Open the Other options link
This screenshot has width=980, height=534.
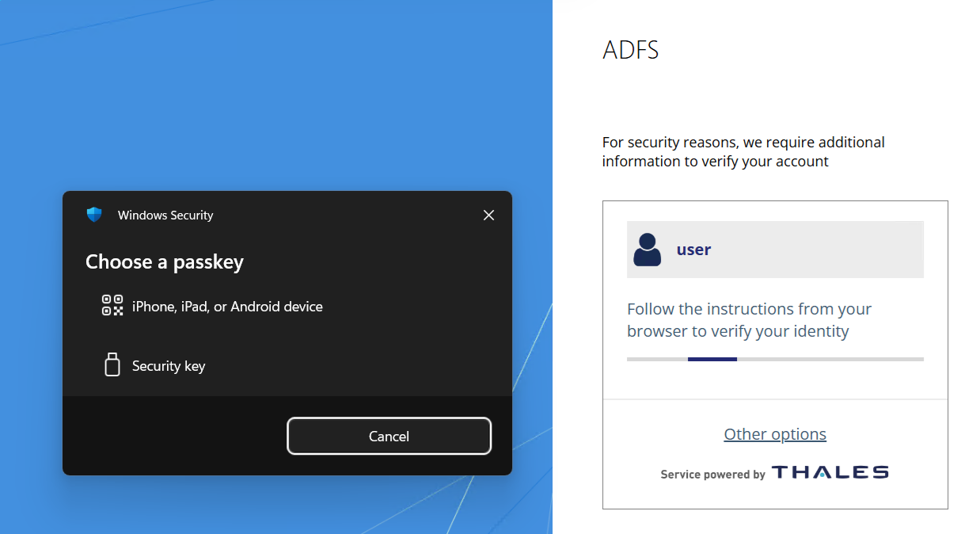pyautogui.click(x=774, y=433)
